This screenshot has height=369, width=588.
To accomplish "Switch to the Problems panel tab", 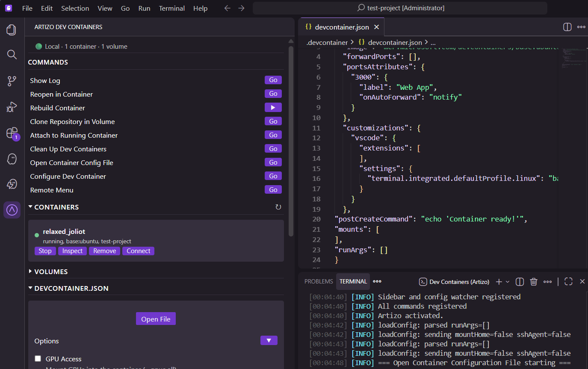I will click(x=319, y=281).
